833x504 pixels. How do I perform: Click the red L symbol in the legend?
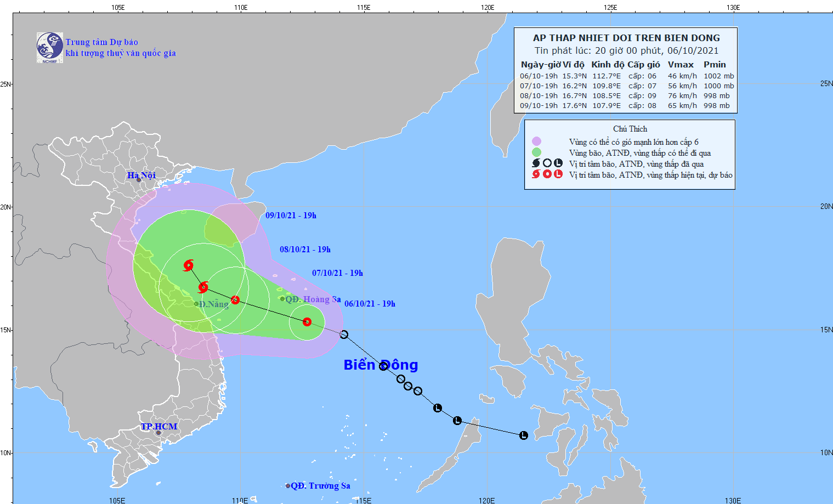click(x=558, y=174)
